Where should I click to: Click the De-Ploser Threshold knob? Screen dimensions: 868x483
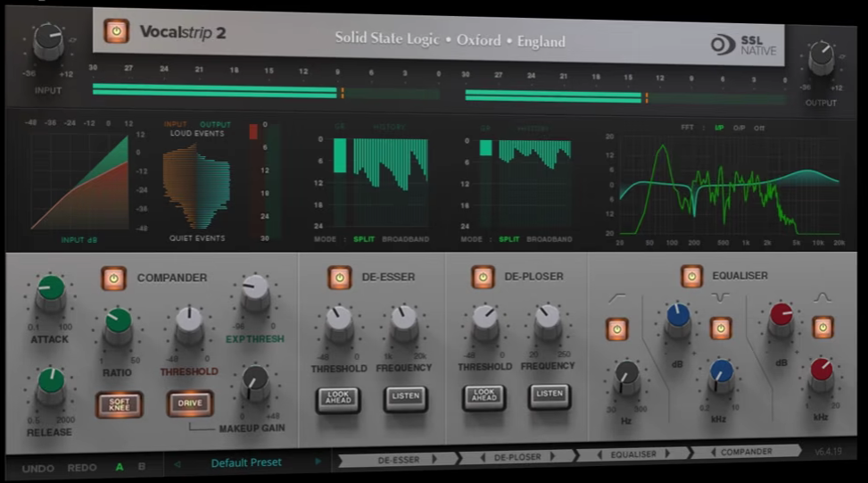point(485,321)
